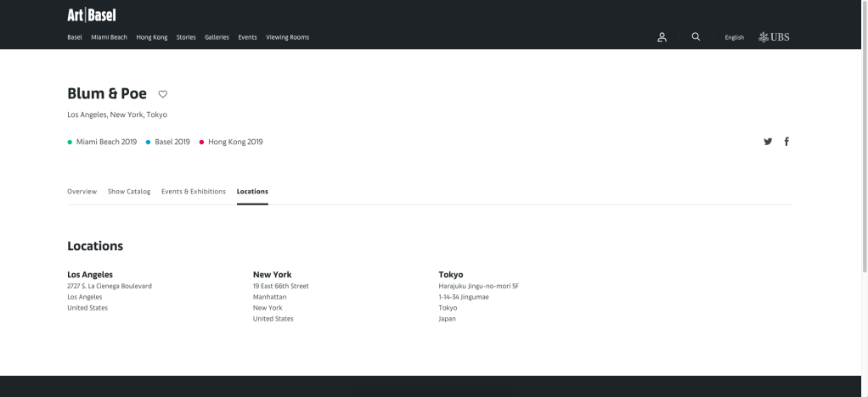This screenshot has height=397, width=868.
Task: Click the Hong Kong 2019 show link
Action: pos(235,142)
